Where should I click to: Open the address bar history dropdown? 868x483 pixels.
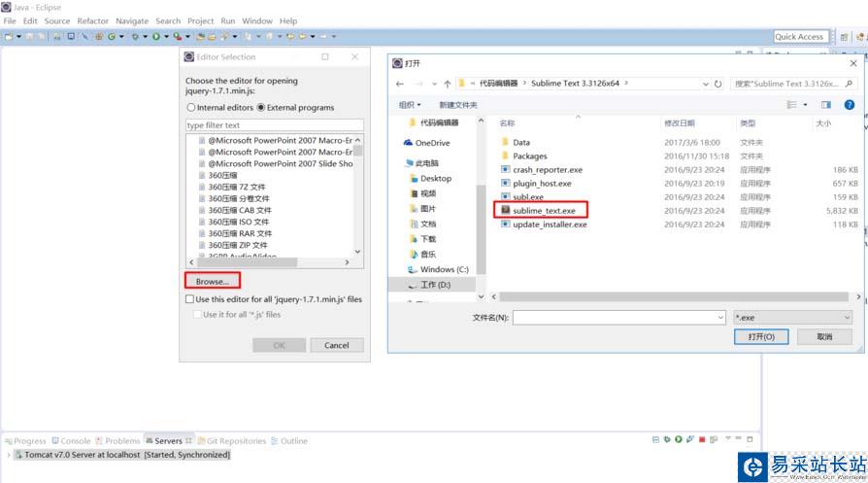[x=706, y=84]
